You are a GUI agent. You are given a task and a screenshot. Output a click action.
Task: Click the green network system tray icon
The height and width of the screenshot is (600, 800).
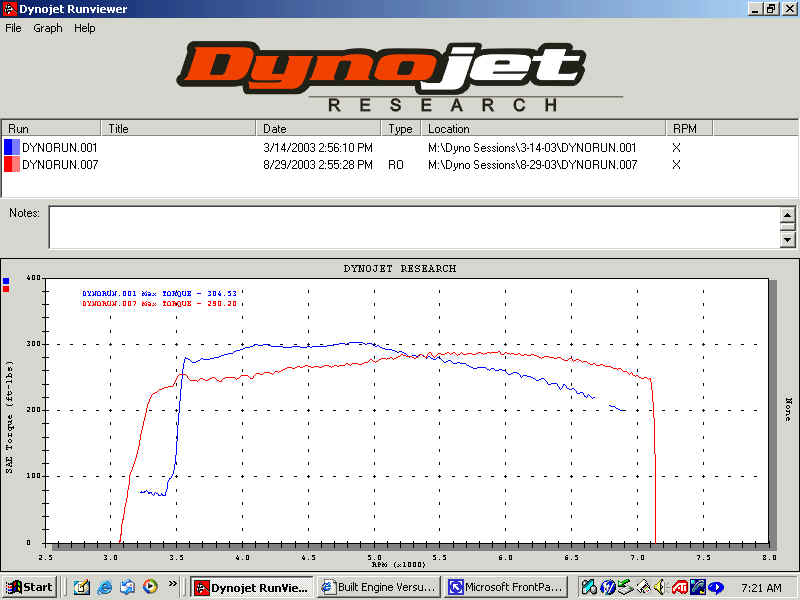click(x=624, y=588)
